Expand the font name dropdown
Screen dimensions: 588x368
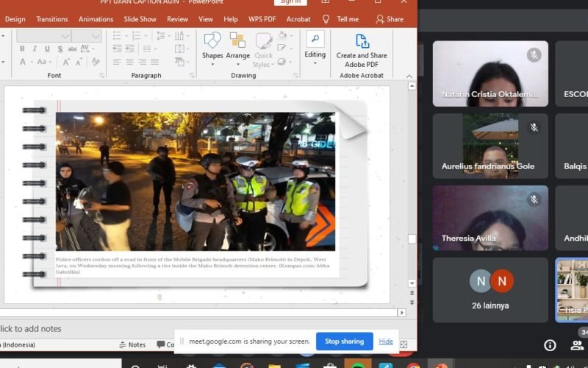coord(65,36)
